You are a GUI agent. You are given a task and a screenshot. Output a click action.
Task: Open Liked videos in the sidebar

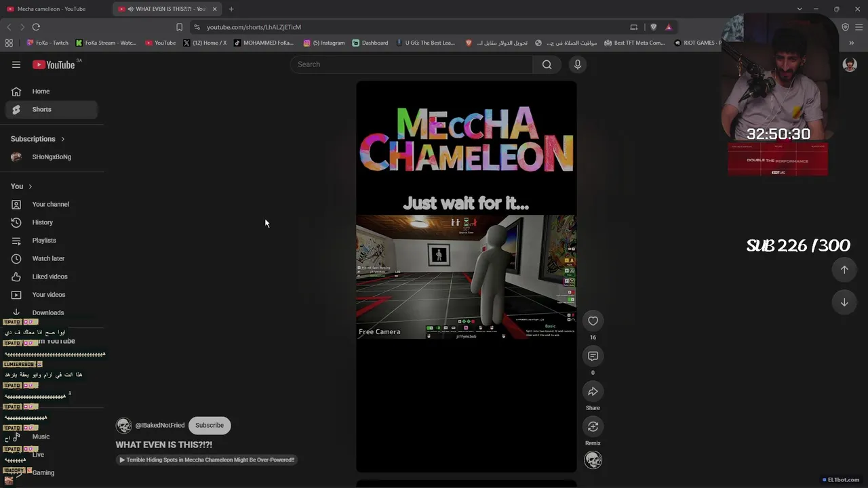click(x=52, y=277)
